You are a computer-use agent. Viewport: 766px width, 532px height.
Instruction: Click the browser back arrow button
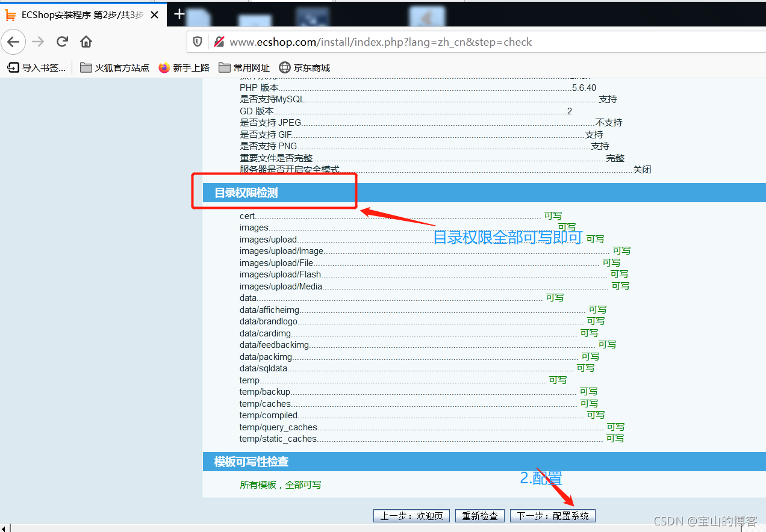click(13, 42)
